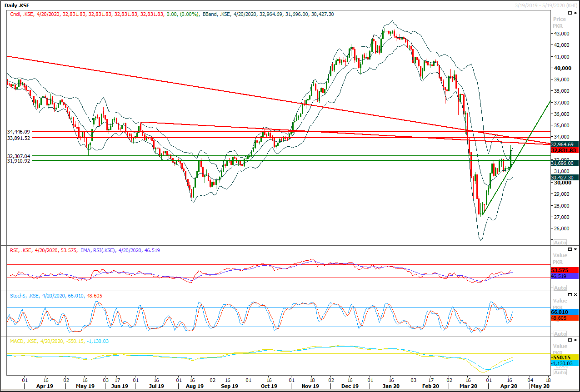Screen dimensions: 580x392
Task: Click the 46.519 EMA value tag
Action: coord(564,276)
